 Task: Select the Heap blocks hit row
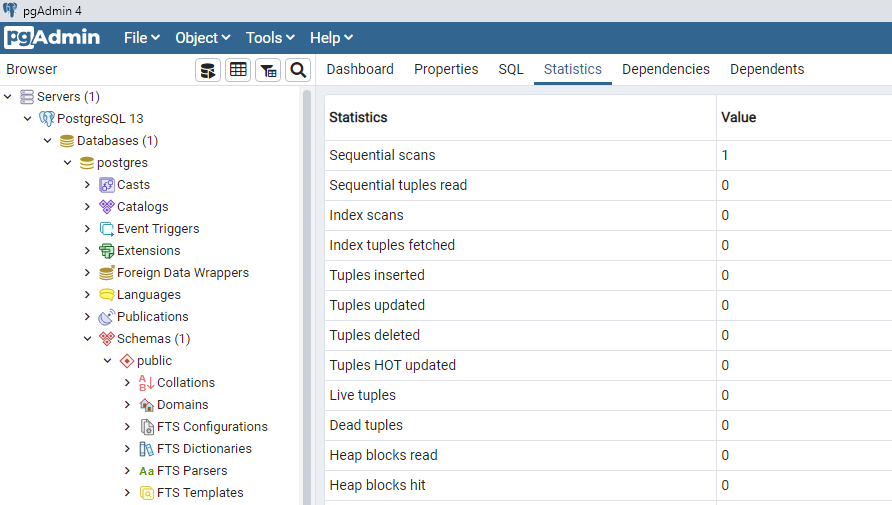coord(609,485)
